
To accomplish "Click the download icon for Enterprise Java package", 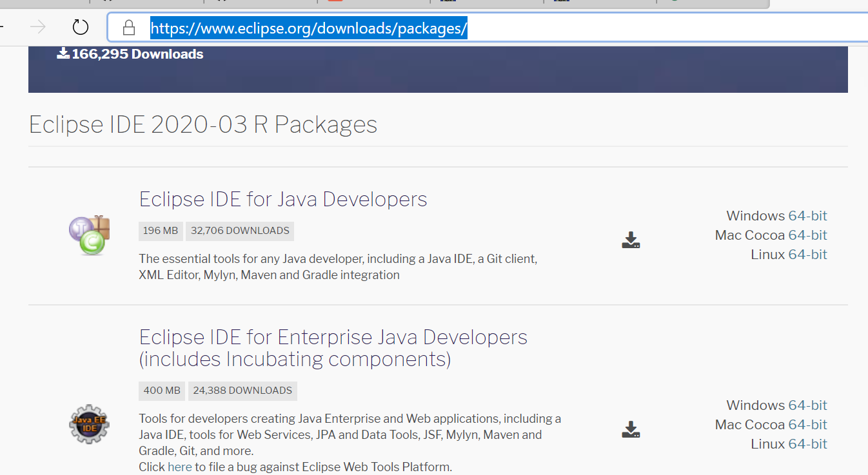I will (631, 429).
